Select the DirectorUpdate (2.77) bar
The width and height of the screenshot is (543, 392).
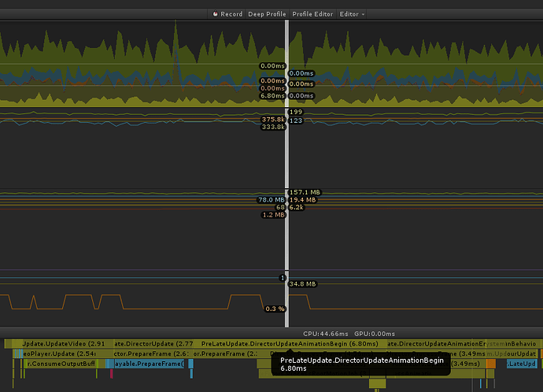click(x=153, y=344)
